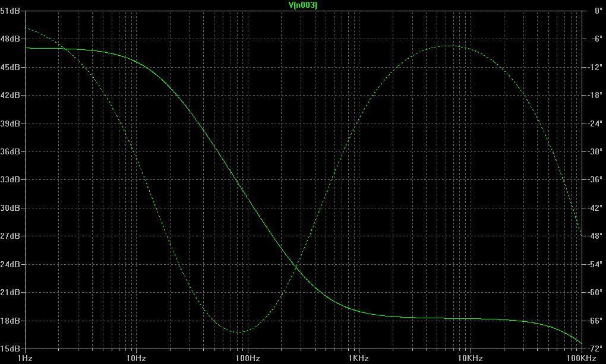The height and width of the screenshot is (364, 606).
Task: Click the 42dB magnitude axis label
Action: pos(10,95)
